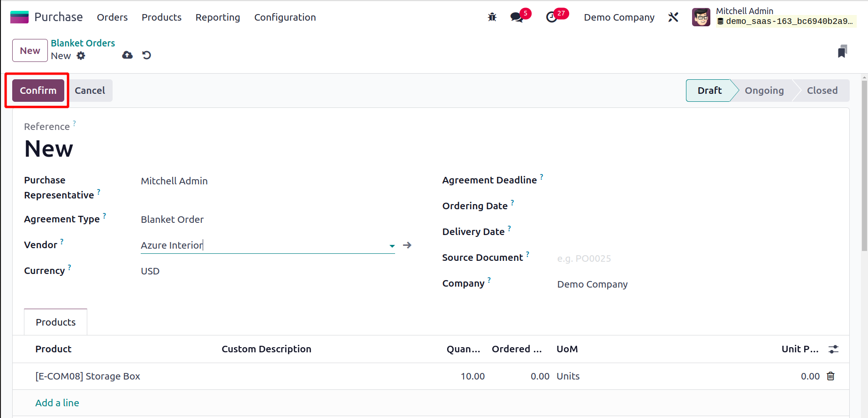The image size is (868, 418).
Task: Open the Reporting menu
Action: click(218, 17)
